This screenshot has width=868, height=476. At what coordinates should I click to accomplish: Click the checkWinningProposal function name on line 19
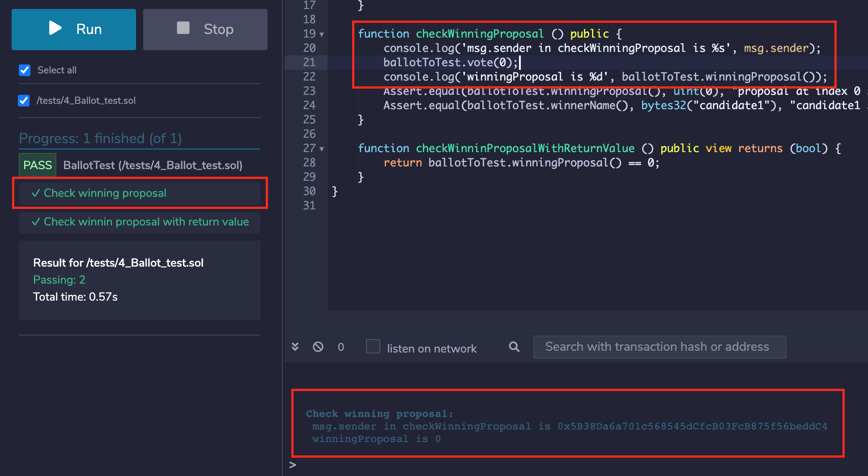pos(480,34)
